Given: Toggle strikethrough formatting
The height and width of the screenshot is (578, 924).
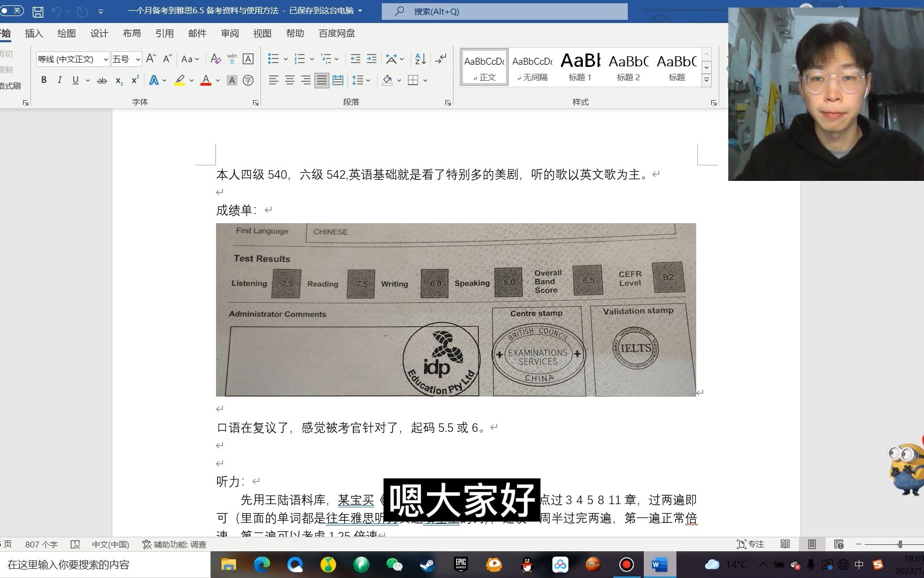Looking at the screenshot, I should tap(102, 80).
